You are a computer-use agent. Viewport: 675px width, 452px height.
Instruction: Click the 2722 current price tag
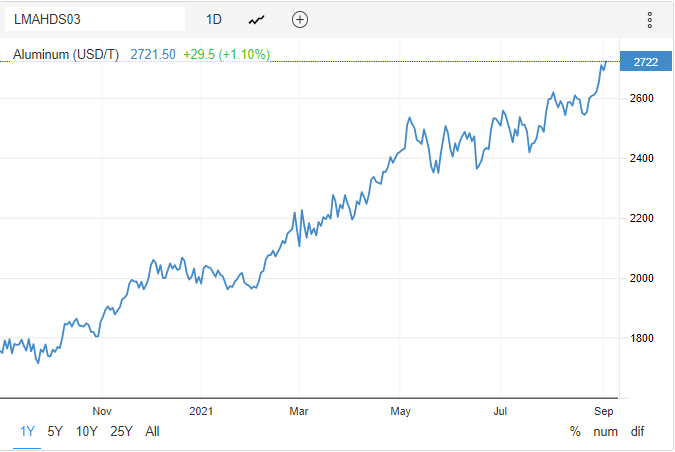click(x=644, y=62)
